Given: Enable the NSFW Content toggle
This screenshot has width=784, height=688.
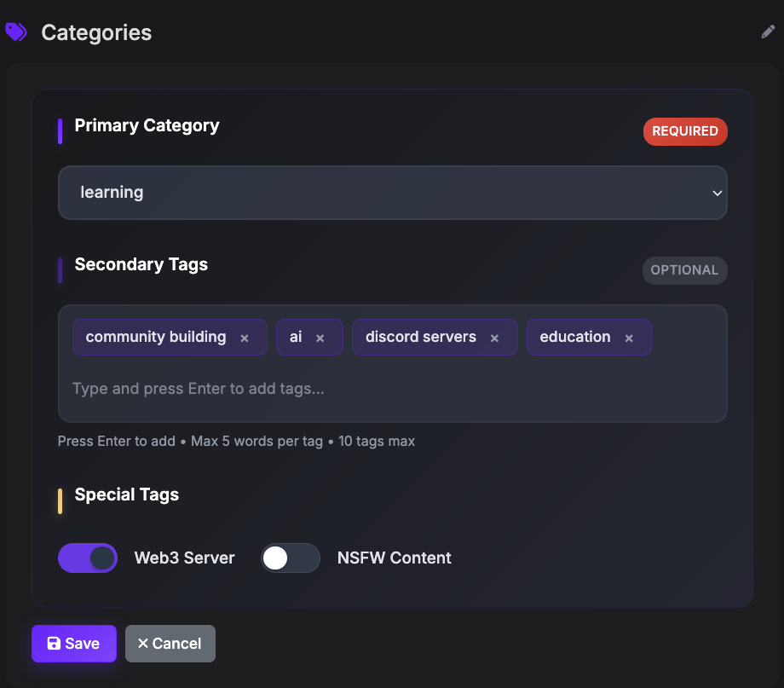Looking at the screenshot, I should coord(290,558).
